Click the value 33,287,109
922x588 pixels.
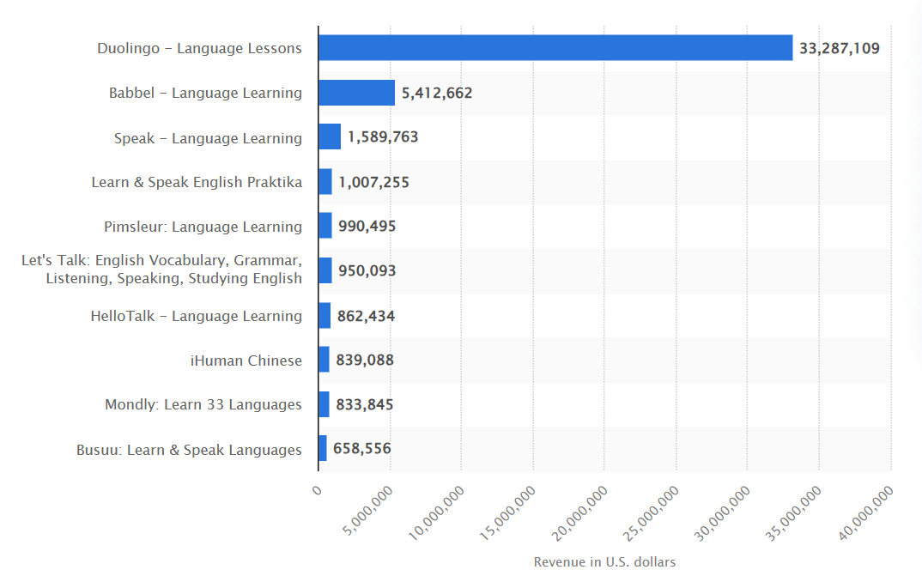839,48
